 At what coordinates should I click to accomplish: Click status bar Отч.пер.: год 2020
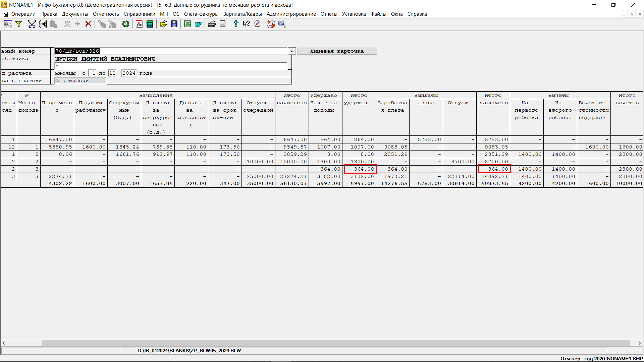click(x=583, y=359)
